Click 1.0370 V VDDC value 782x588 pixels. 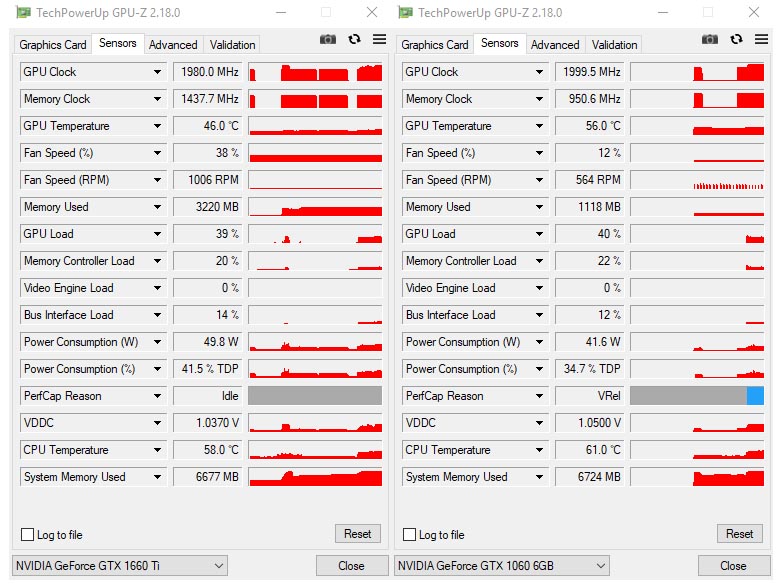coord(207,423)
